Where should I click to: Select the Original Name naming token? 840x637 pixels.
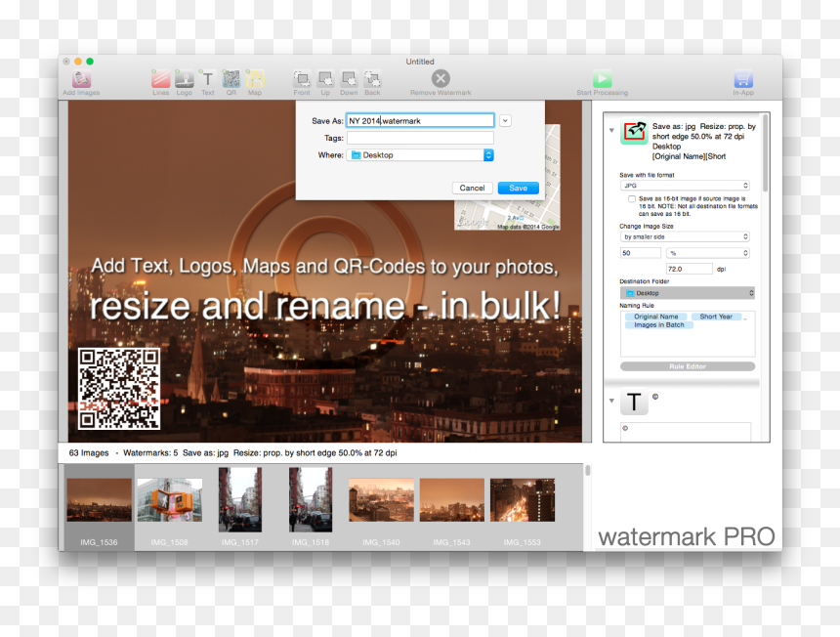pyautogui.click(x=655, y=317)
